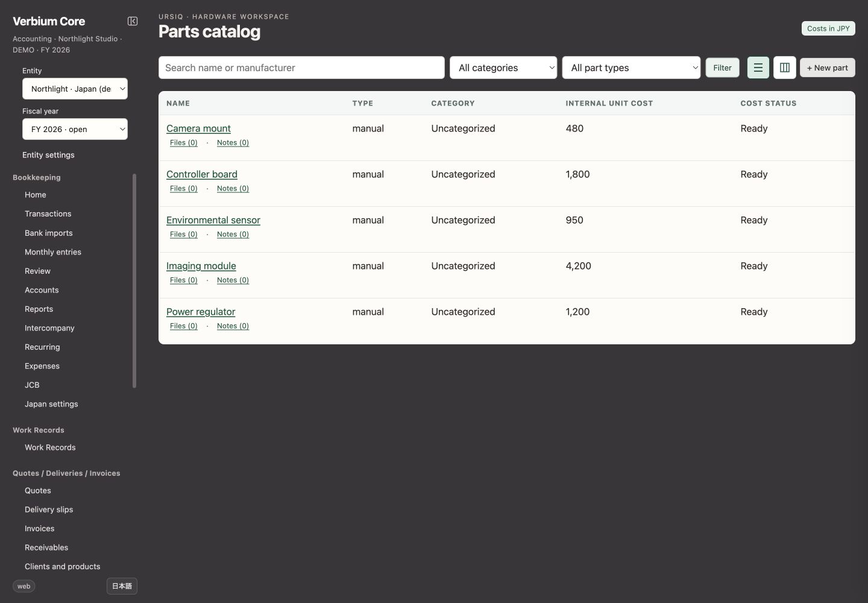
Task: Open the Environmental sensor part
Action: pyautogui.click(x=213, y=220)
